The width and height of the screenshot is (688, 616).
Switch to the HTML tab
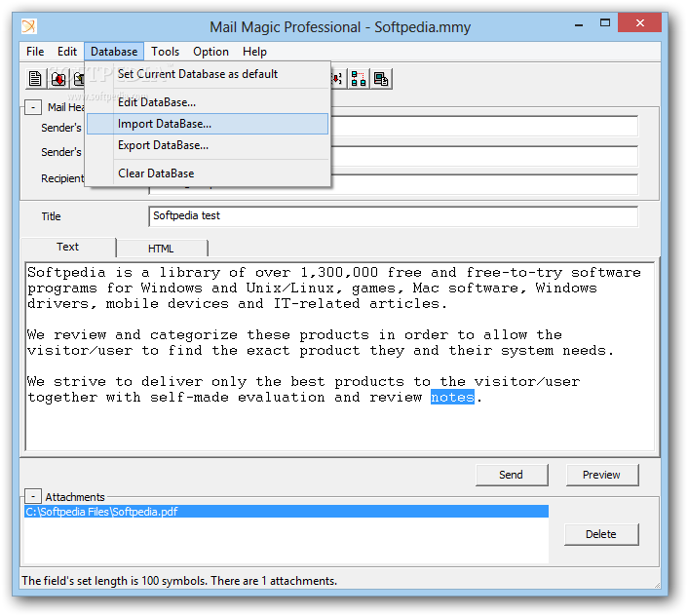coord(161,249)
